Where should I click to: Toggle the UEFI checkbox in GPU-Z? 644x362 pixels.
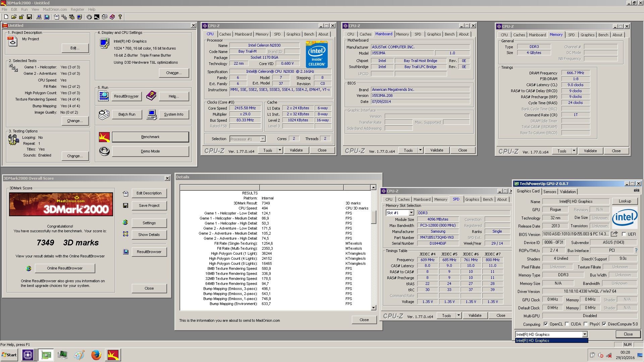[624, 234]
